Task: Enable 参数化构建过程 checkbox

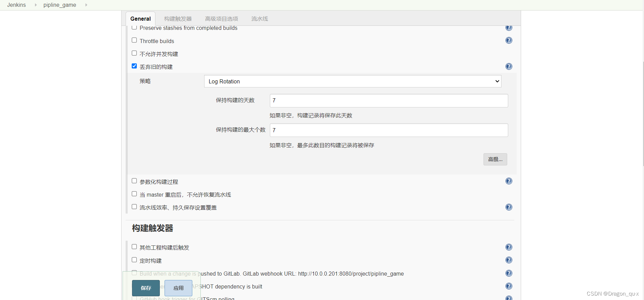Action: click(134, 181)
